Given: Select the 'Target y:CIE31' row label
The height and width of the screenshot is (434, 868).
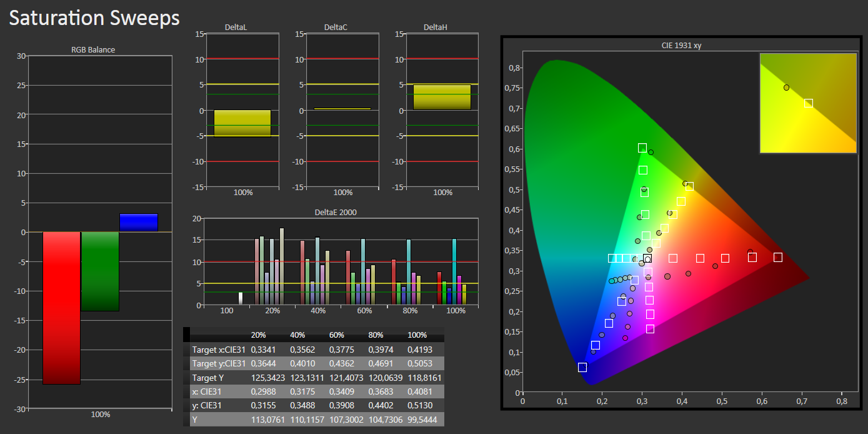Looking at the screenshot, I should (x=219, y=363).
